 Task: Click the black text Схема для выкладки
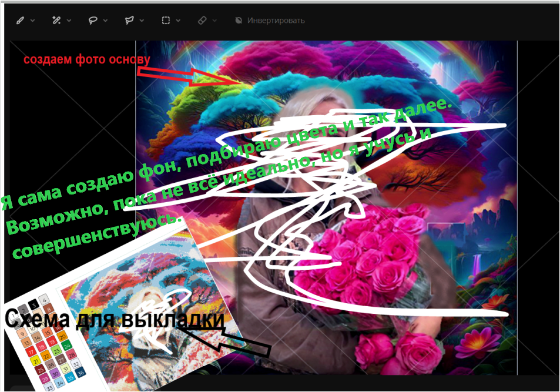pos(115,320)
